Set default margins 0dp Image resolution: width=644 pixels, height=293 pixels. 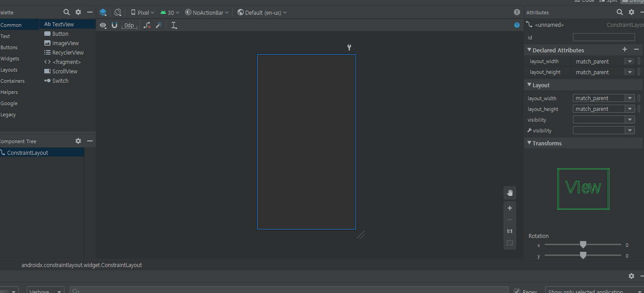(129, 25)
